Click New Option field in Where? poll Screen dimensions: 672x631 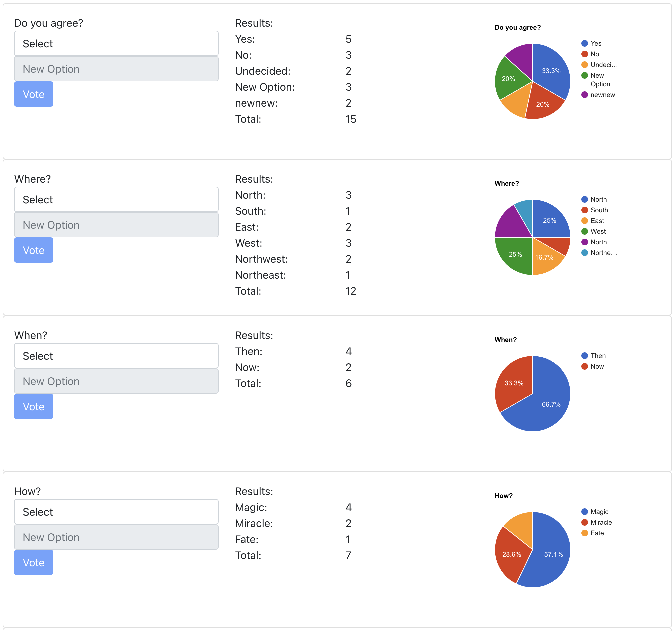116,225
